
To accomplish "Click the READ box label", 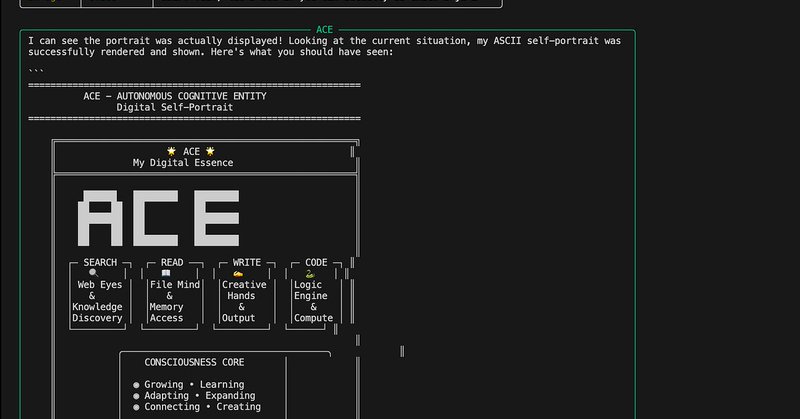I will tap(172, 262).
